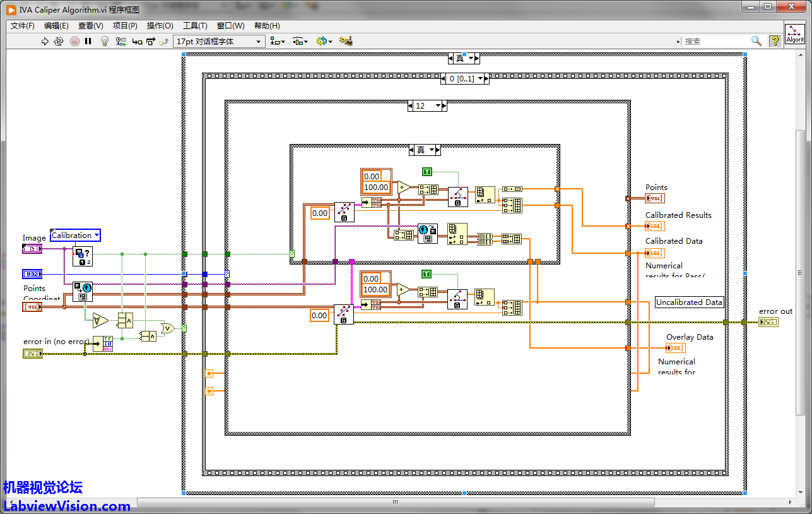The height and width of the screenshot is (514, 812).
Task: Click the help question mark icon
Action: tap(775, 41)
